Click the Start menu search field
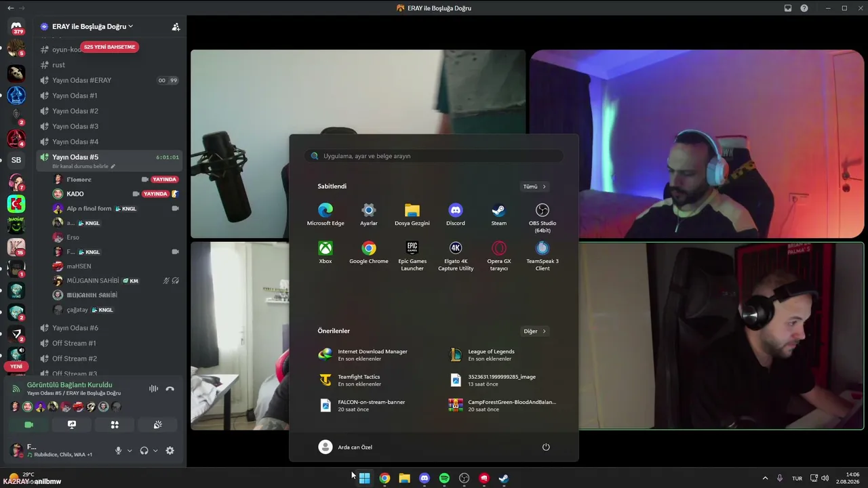Viewport: 868px width, 488px height. [434, 156]
